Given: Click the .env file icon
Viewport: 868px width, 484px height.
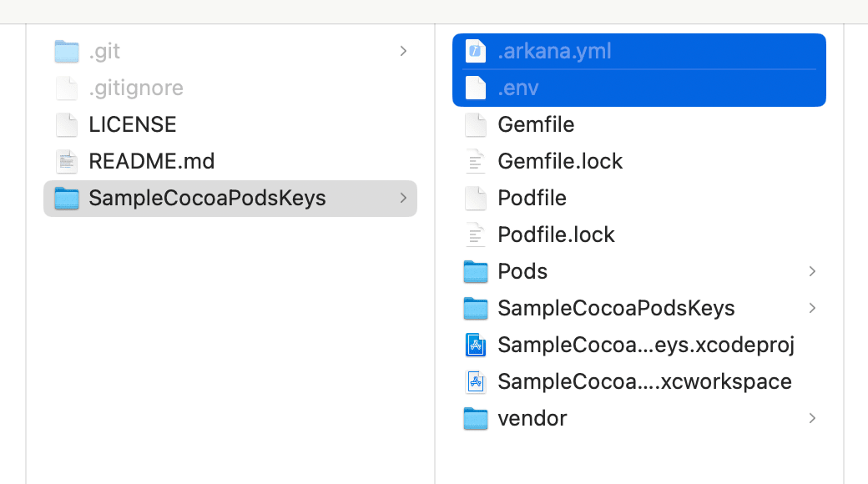Looking at the screenshot, I should 476,88.
